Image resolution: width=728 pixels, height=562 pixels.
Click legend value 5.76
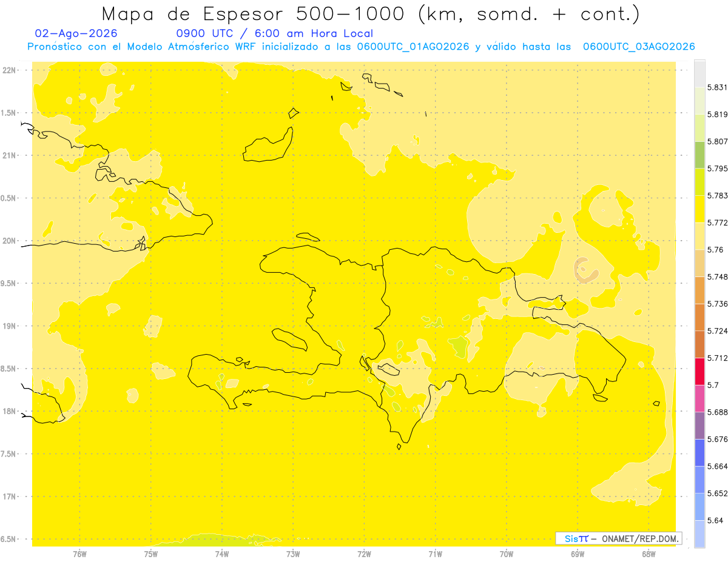(x=715, y=249)
